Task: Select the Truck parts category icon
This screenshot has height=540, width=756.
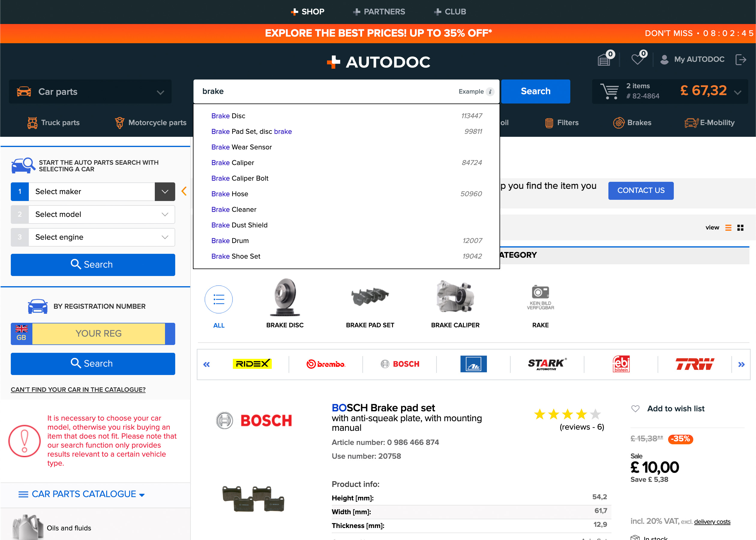Action: (x=32, y=122)
